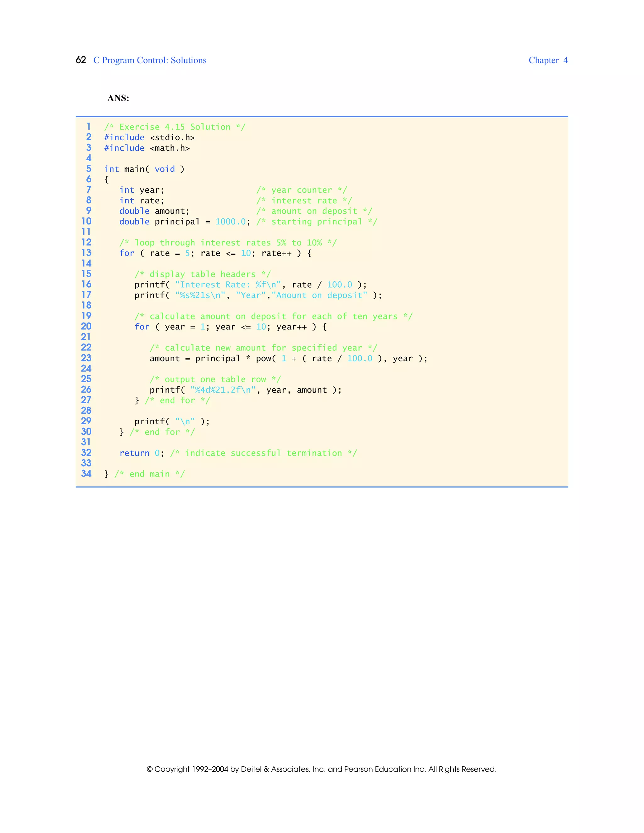This screenshot has width=644, height=833.
Task: Click the comment '/* amount on deposit */'
Action: coord(314,211)
